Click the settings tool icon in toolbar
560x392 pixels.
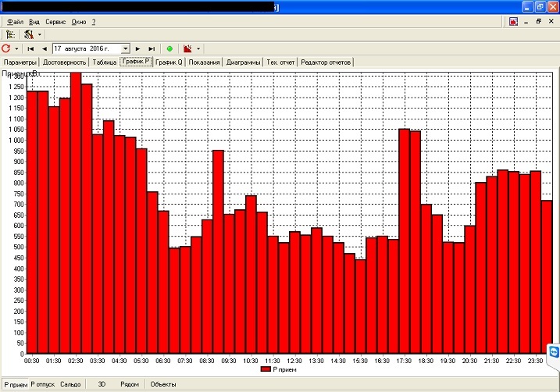tap(29, 34)
